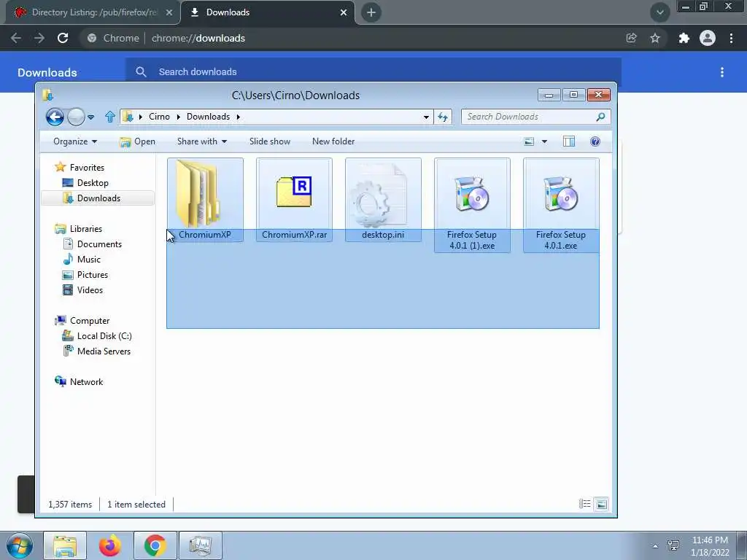Open Firefox from taskbar
This screenshot has height=560, width=747.
pos(110,545)
